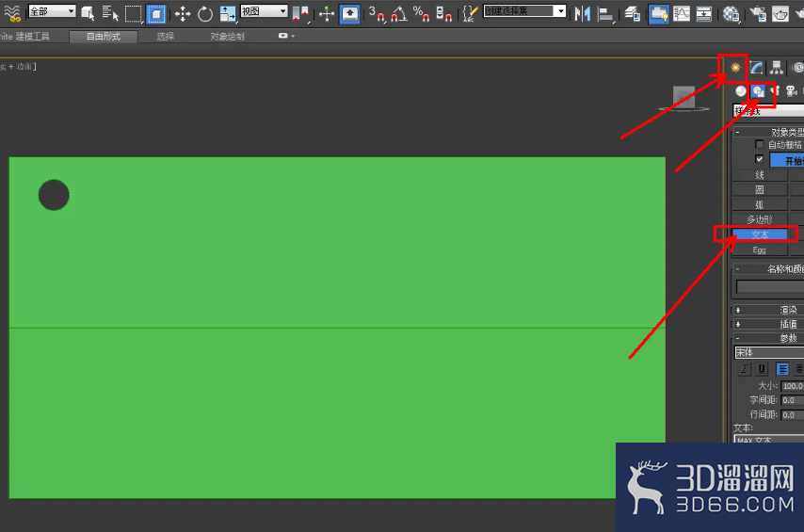Select the Shapes category icon
The image size is (804, 532).
coord(758,91)
